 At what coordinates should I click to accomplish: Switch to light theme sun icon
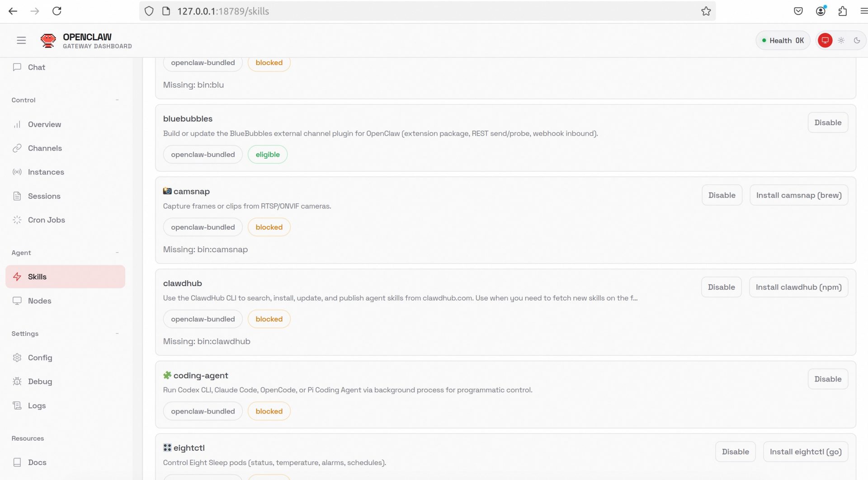click(x=841, y=40)
